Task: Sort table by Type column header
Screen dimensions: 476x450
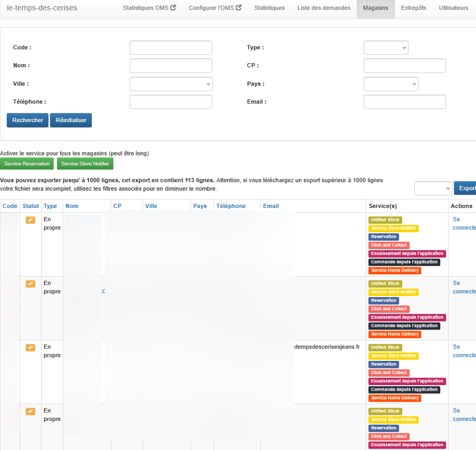Action: (x=50, y=206)
